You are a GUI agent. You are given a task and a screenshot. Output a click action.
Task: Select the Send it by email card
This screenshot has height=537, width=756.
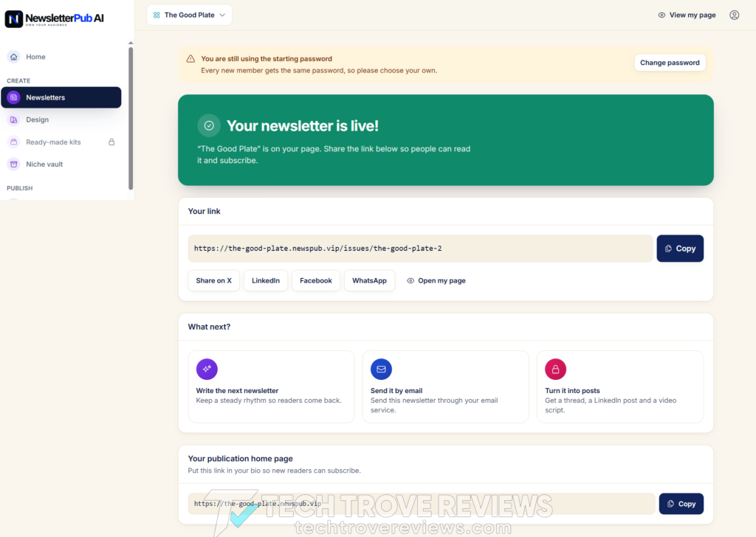click(x=445, y=387)
